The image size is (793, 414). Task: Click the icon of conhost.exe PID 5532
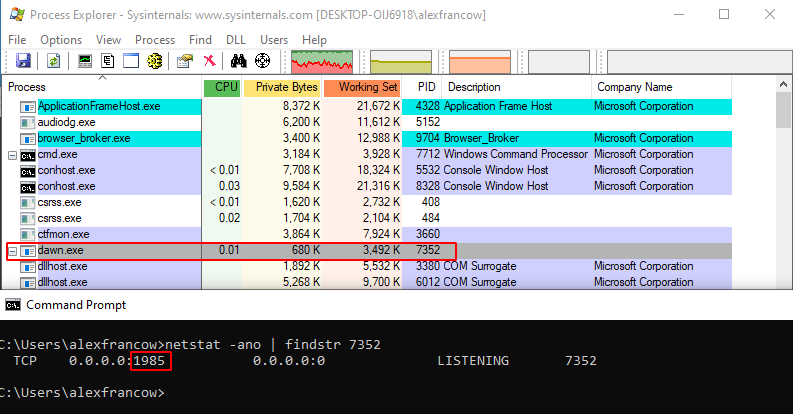click(27, 171)
